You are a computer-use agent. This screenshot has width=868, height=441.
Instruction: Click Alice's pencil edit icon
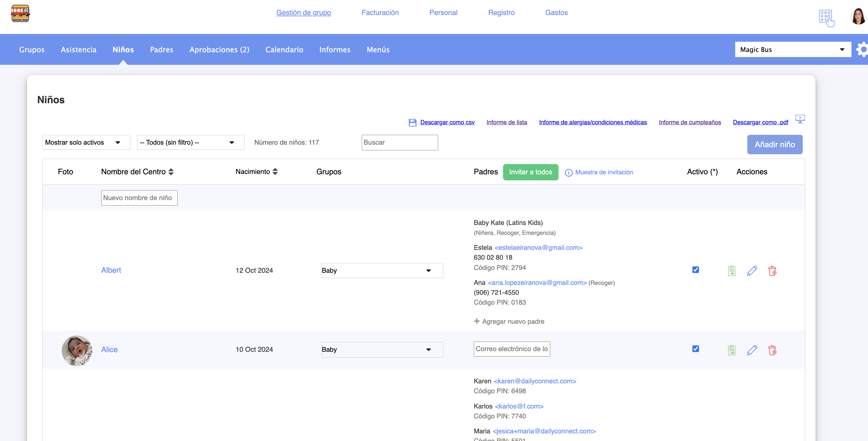[752, 350]
